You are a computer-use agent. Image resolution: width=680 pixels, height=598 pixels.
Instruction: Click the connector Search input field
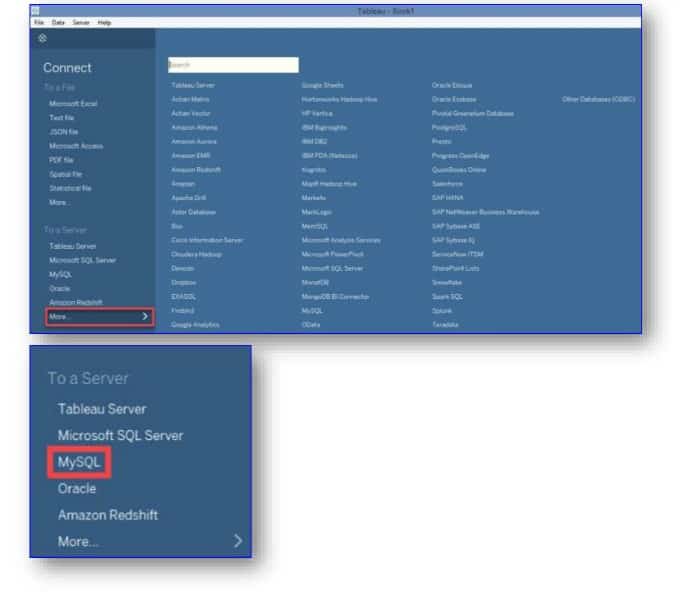(x=233, y=65)
